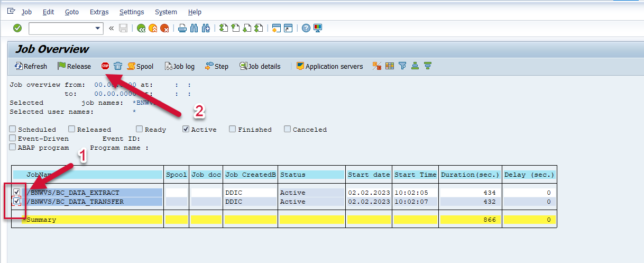Click the red Cancel icon in toolbar
The image size is (644, 263).
click(165, 28)
